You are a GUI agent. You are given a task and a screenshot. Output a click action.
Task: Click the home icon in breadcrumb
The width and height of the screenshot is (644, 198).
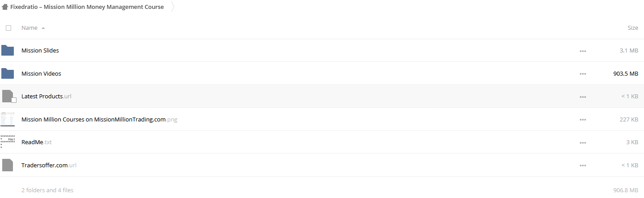pos(5,7)
